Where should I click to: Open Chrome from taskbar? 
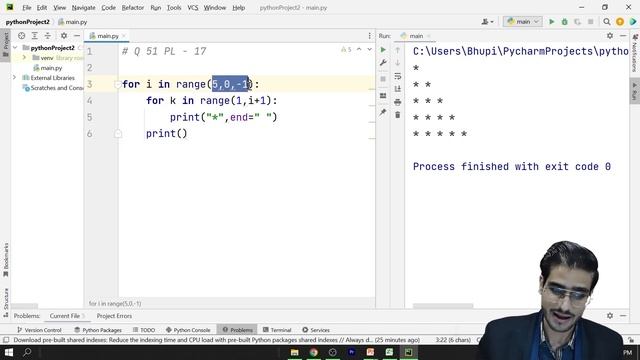coord(313,352)
